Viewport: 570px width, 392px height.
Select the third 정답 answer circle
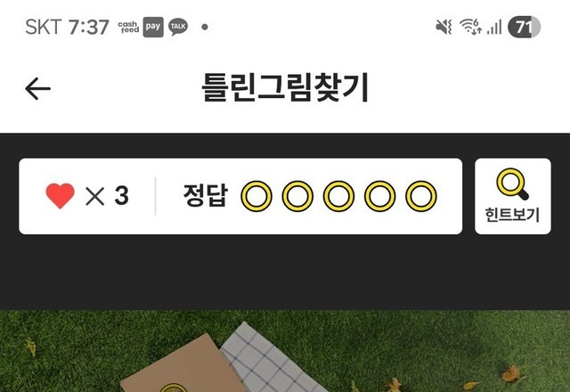[x=338, y=196]
